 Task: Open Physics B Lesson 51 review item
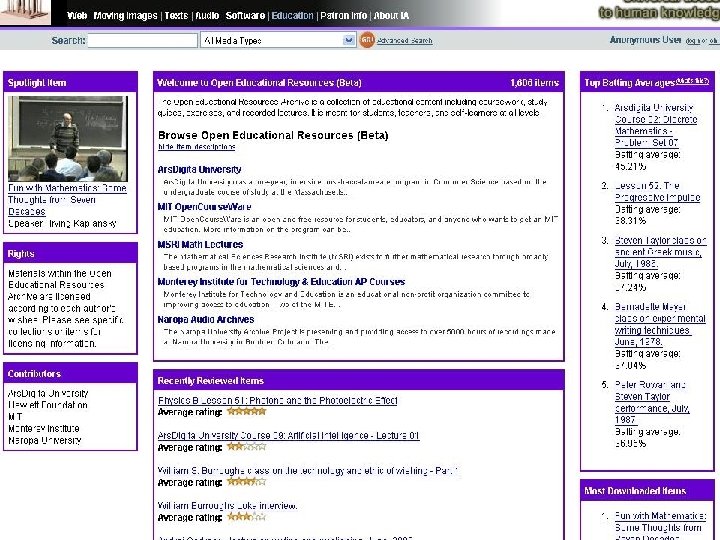(277, 400)
